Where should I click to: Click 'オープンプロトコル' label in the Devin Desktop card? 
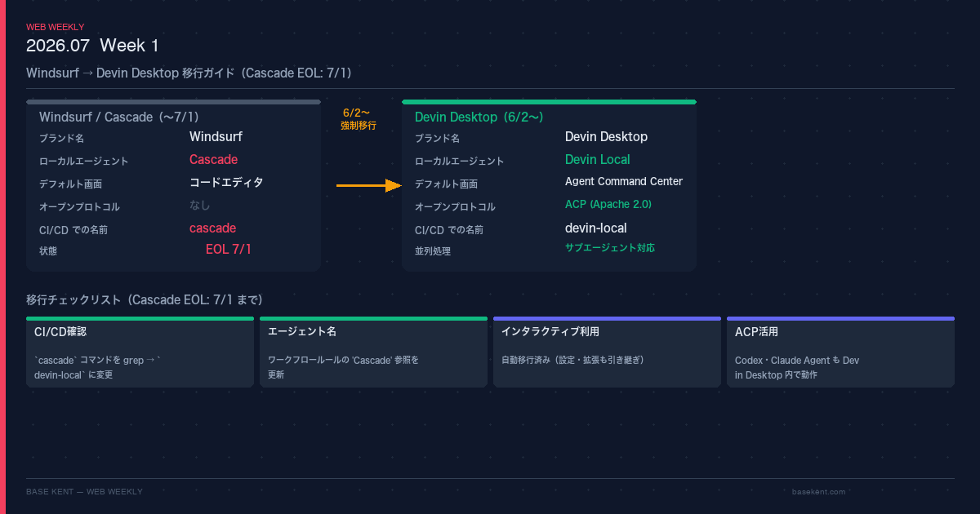click(x=455, y=207)
